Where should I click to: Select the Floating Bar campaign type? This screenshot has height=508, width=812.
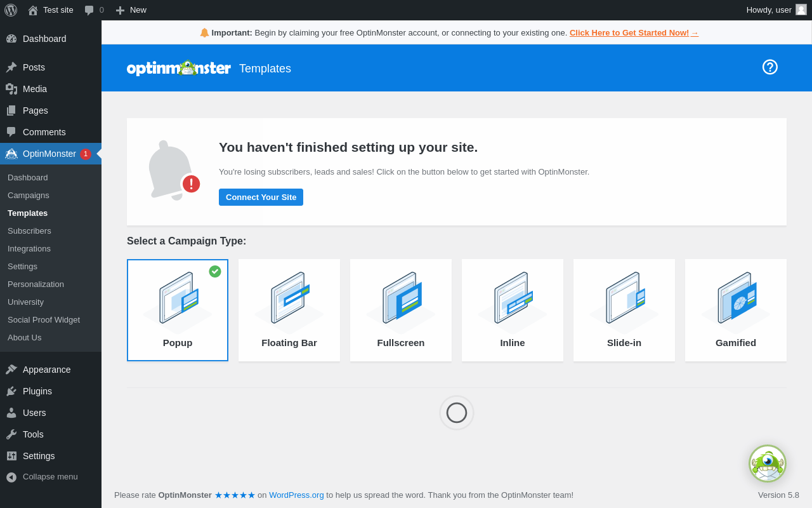289,310
